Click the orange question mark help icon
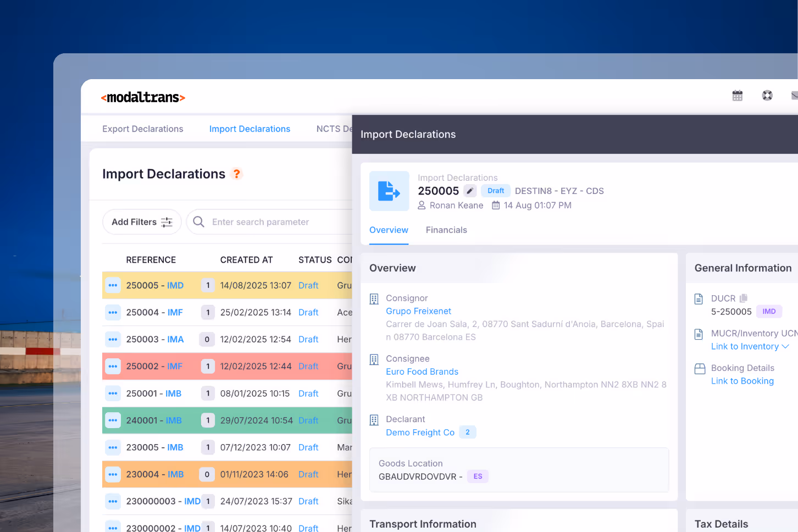Screen dimensions: 798x532 [x=237, y=174]
